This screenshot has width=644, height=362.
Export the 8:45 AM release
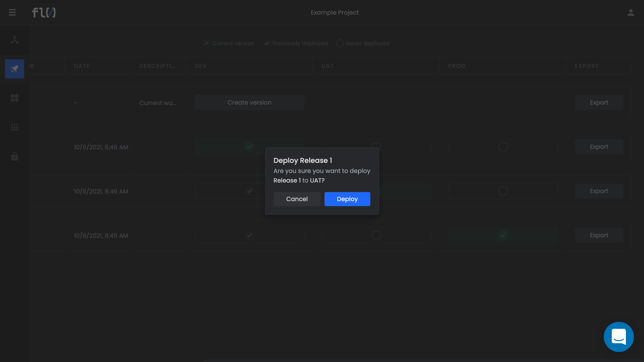pyautogui.click(x=599, y=235)
